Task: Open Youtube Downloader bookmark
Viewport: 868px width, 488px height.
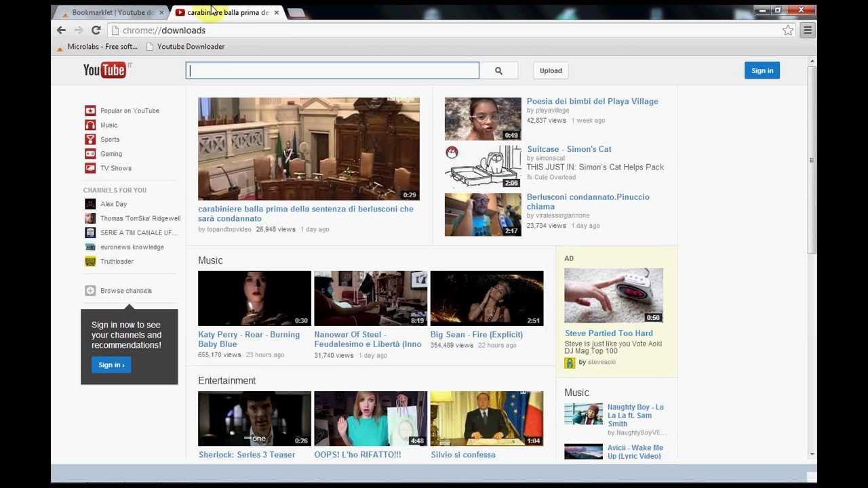Action: click(185, 47)
